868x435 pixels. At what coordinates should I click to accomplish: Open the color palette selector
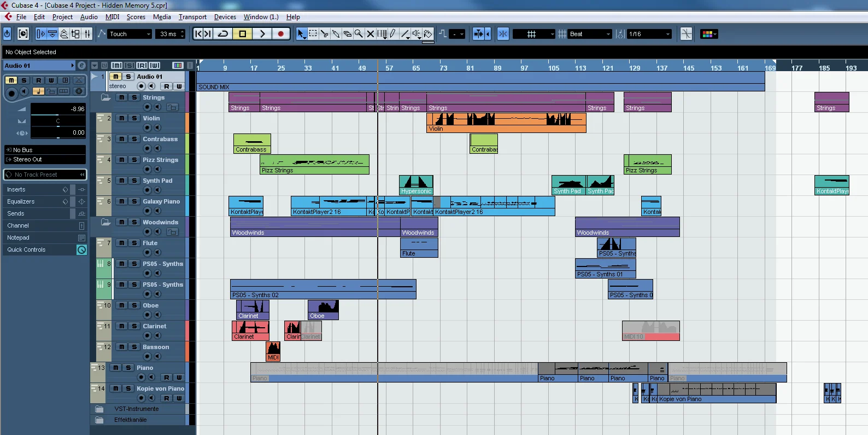(709, 34)
